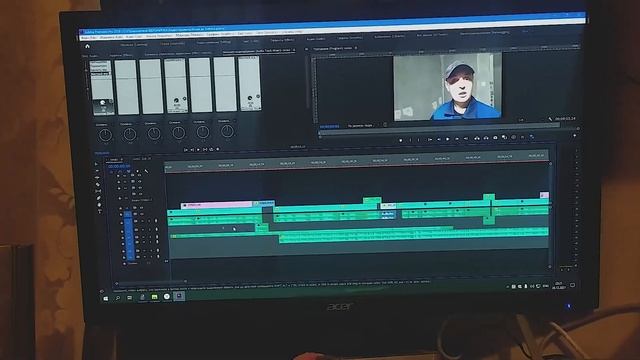Click the Lift button
Viewport: 640px width, 360px height.
pos(476,138)
